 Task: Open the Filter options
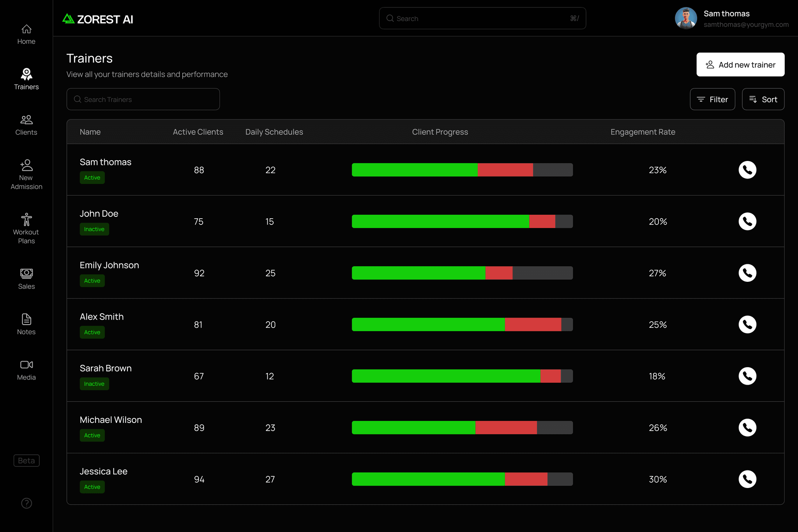click(712, 99)
